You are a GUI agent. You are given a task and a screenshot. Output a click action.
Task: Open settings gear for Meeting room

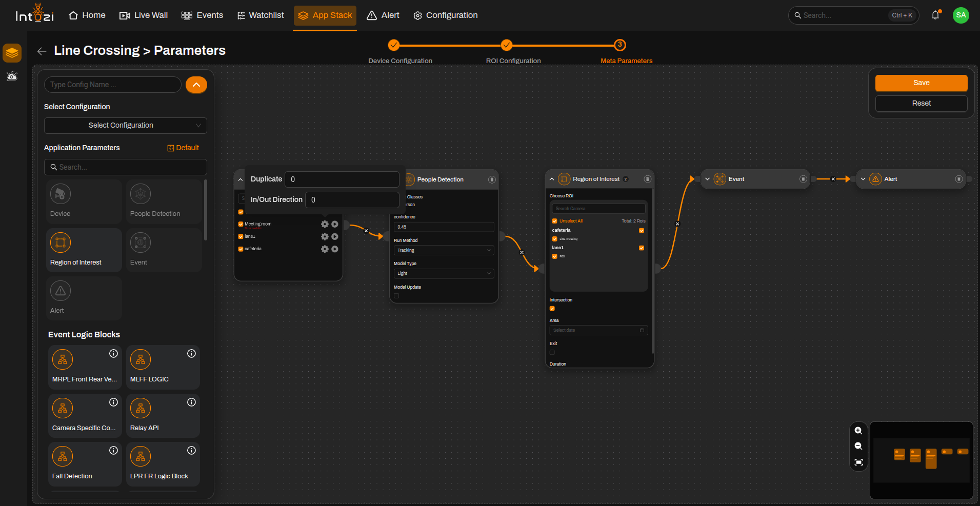(x=325, y=224)
